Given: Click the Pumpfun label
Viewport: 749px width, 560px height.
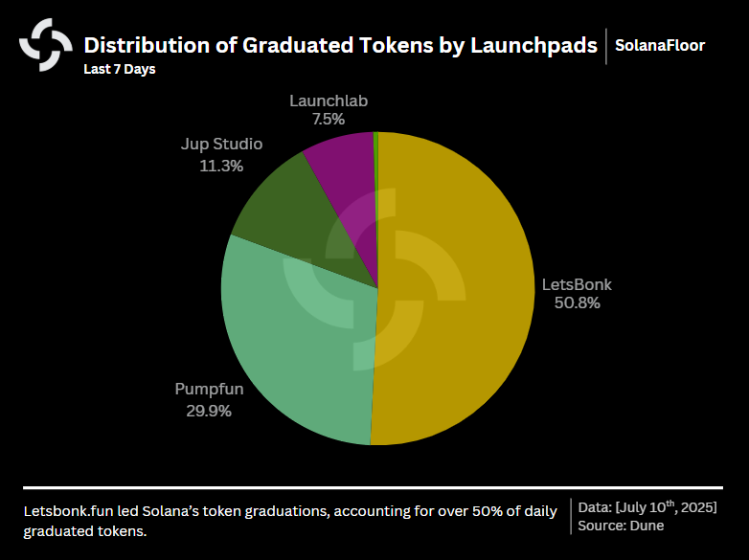Looking at the screenshot, I should [209, 390].
